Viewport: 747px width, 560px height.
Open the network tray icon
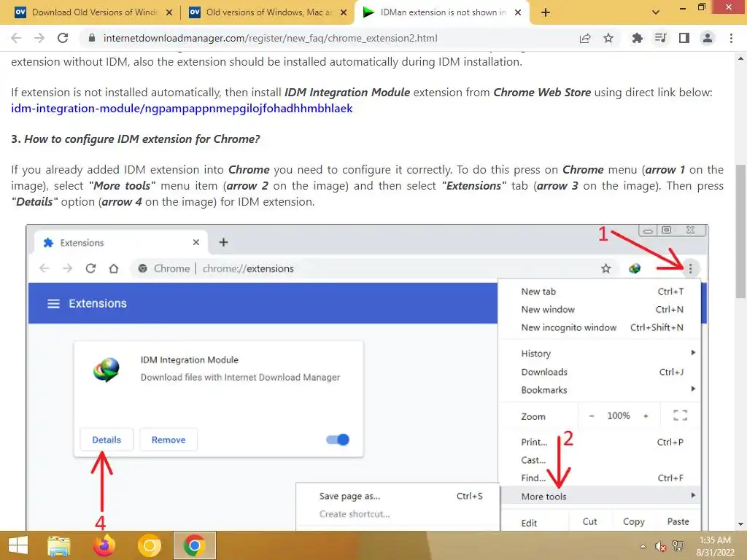point(678,546)
